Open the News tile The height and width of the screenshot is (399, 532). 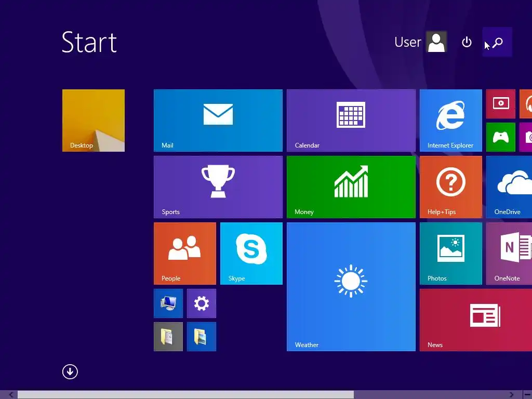coord(476,320)
